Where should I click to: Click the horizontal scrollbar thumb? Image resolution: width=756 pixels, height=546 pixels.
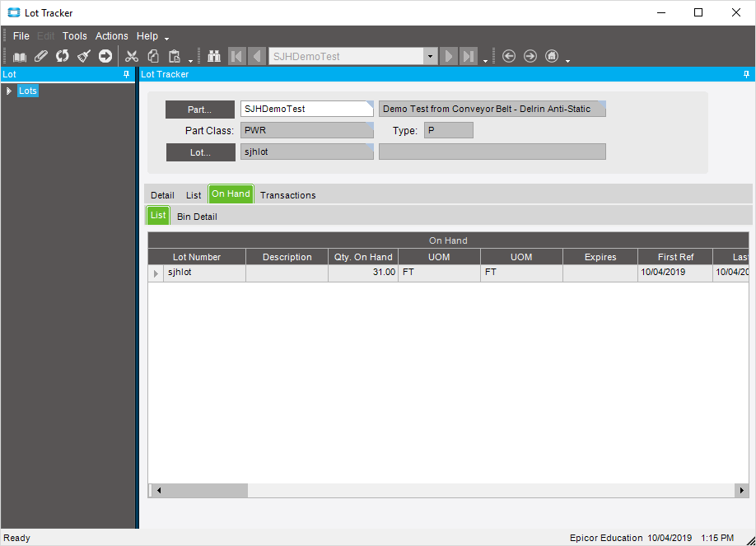(206, 491)
